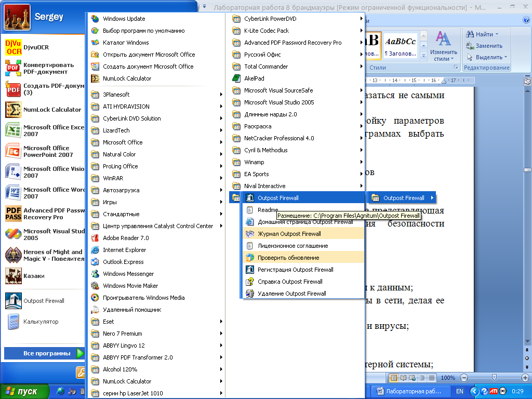The width and height of the screenshot is (532, 399).
Task: Click Создать документ Microsoft Office
Action: (157, 66)
